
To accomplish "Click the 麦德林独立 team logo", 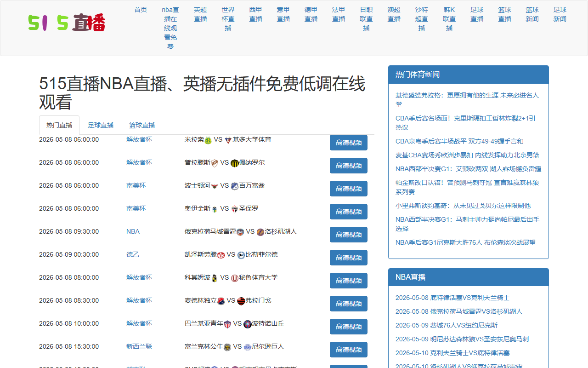I will click(x=221, y=301).
